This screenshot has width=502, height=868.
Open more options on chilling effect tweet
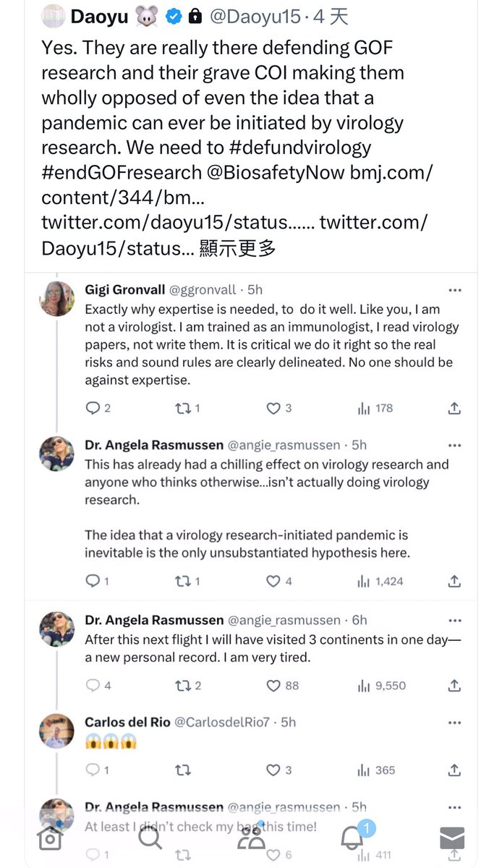pos(454,445)
